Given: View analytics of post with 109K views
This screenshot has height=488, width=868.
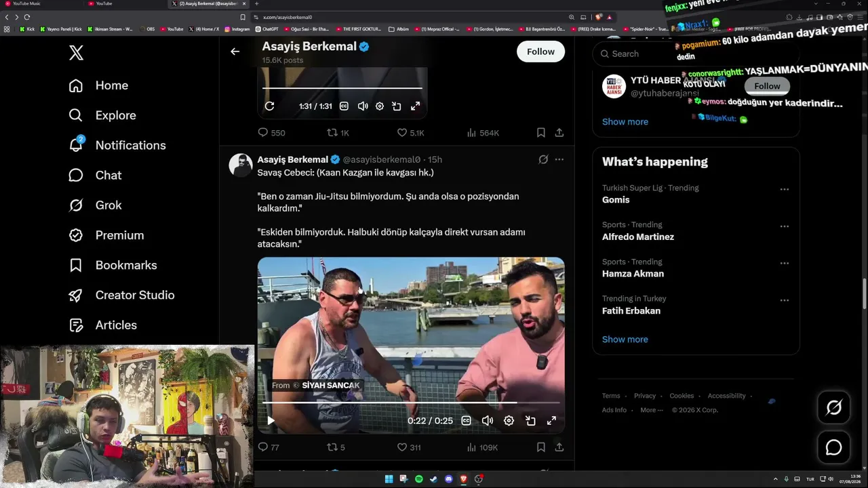Looking at the screenshot, I should click(482, 447).
